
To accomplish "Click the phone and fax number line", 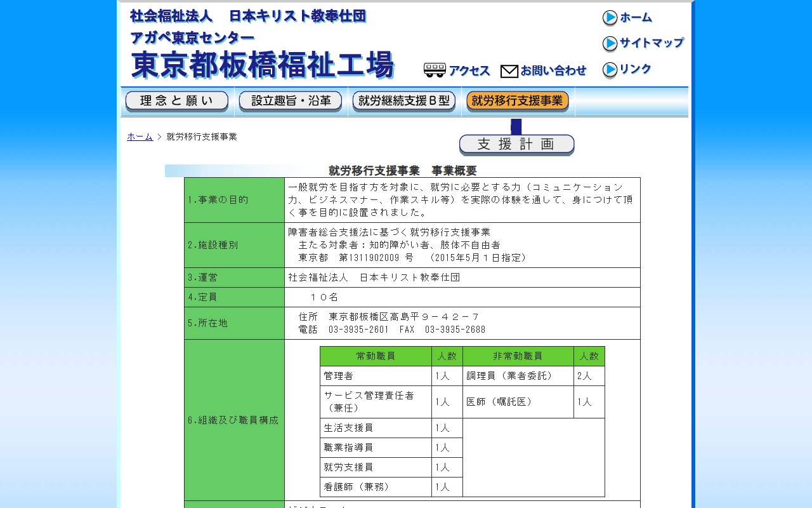I will [x=392, y=330].
